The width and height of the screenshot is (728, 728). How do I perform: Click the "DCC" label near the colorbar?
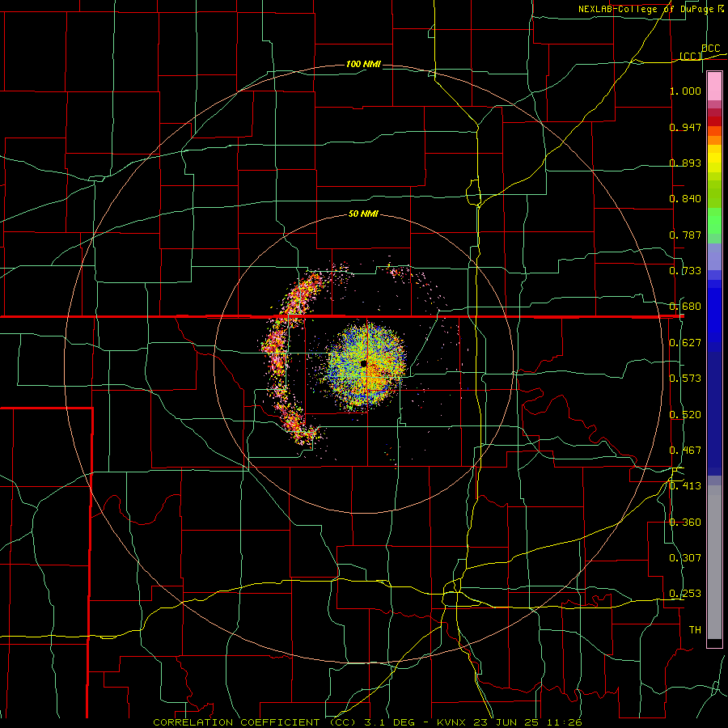click(x=711, y=48)
